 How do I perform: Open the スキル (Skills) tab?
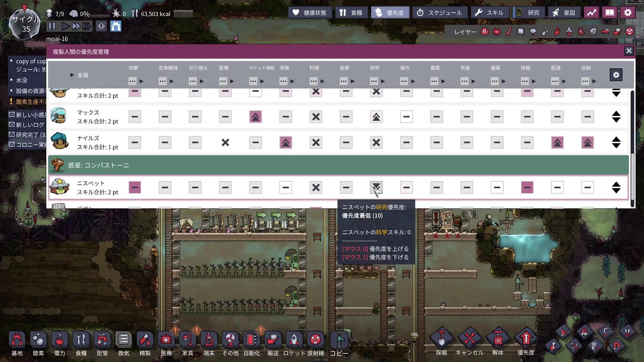coord(490,13)
